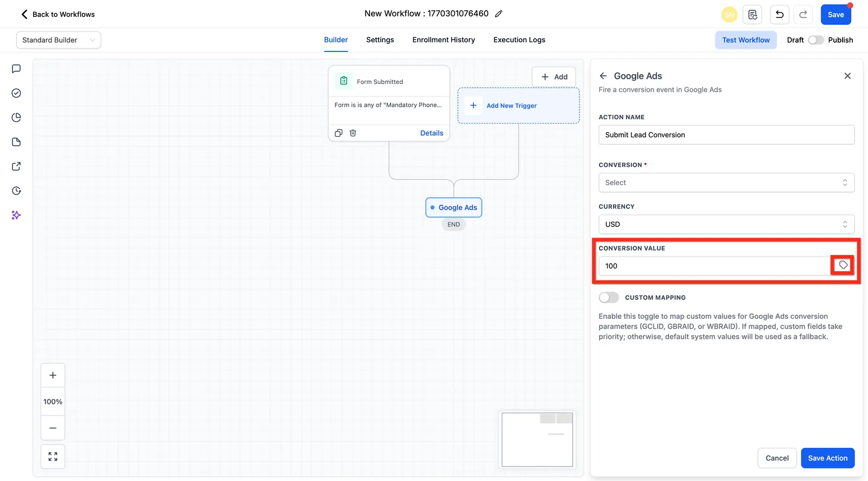Duplicate the Form Submitted trigger
868x481 pixels.
click(339, 133)
